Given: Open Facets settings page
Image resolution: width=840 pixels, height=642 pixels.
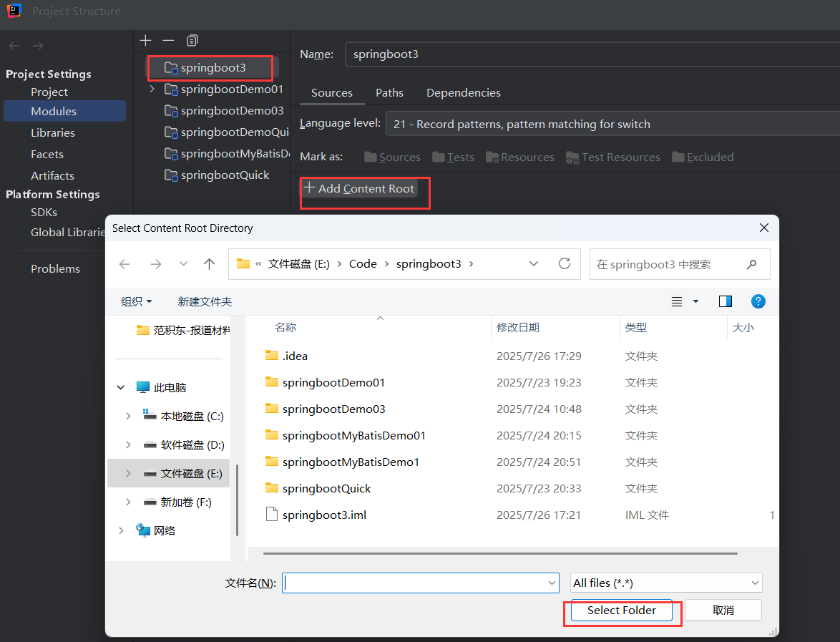Looking at the screenshot, I should pyautogui.click(x=47, y=155).
